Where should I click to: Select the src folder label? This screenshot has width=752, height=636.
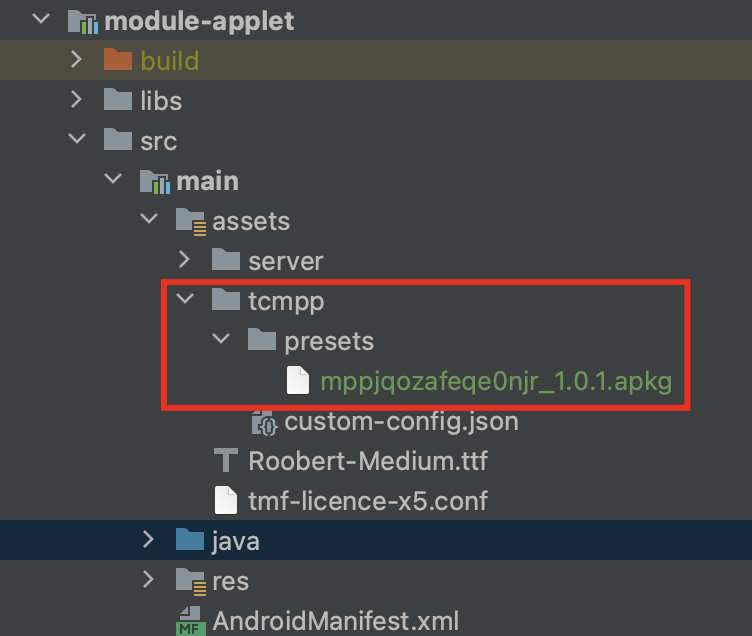click(158, 141)
